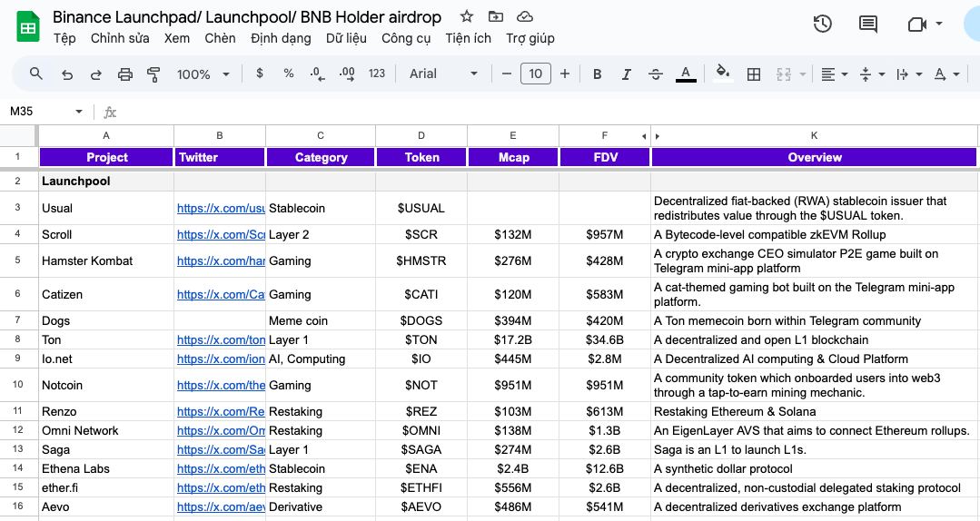Format cell as percent
Image resolution: width=980 pixels, height=521 pixels.
(x=288, y=74)
